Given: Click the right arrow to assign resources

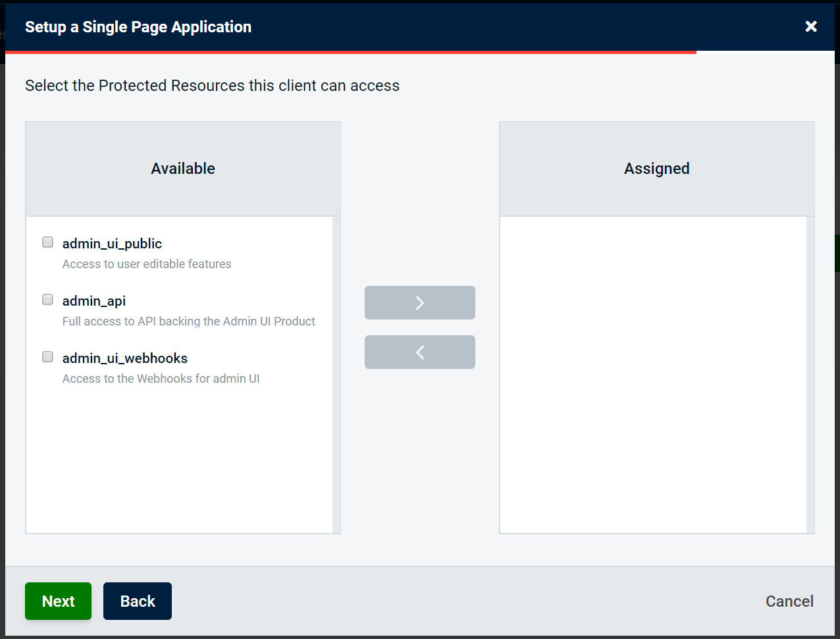Looking at the screenshot, I should pyautogui.click(x=420, y=302).
